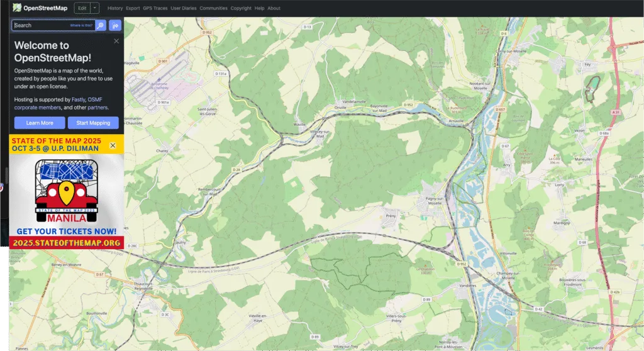
Task: Click the OpenStreetMap logo icon
Action: pos(17,8)
